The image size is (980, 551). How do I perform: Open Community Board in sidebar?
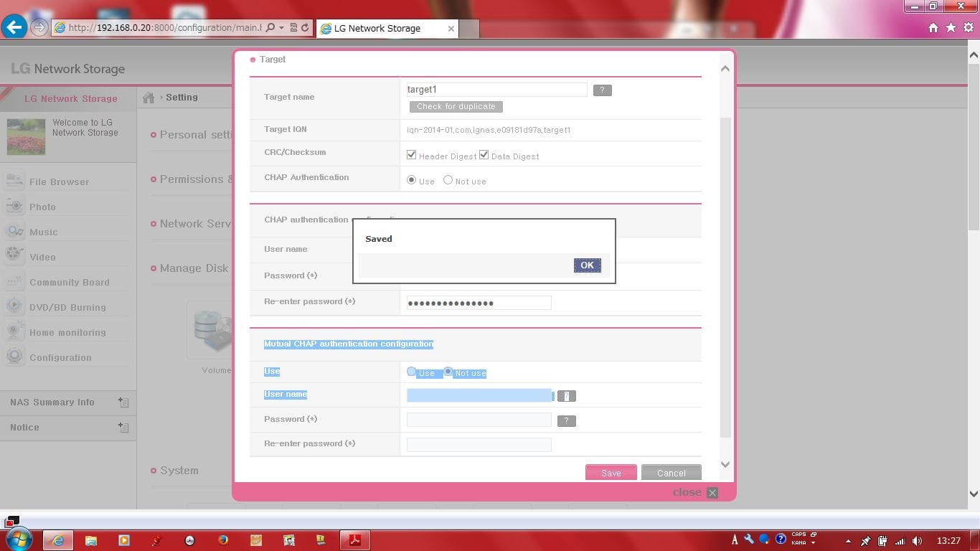coord(70,283)
